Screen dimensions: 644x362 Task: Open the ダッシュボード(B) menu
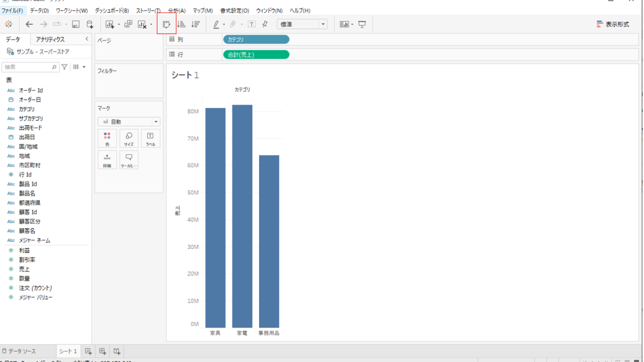[x=112, y=11]
